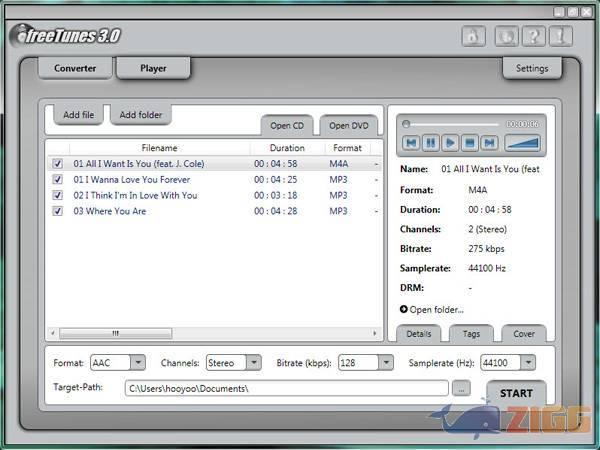Uncheck the I Wanna Love You Forever track
The image size is (600, 450).
point(57,180)
